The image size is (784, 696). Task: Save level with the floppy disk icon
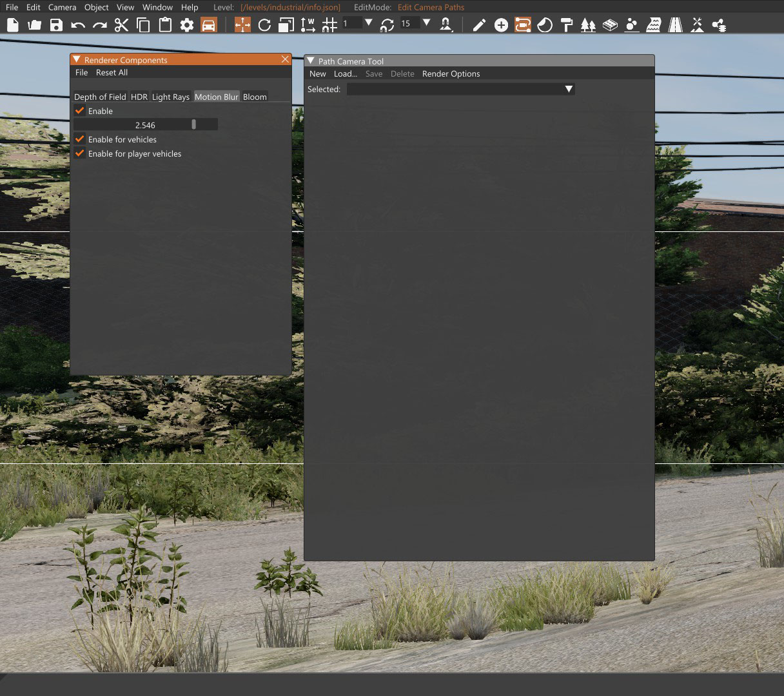[x=56, y=25]
